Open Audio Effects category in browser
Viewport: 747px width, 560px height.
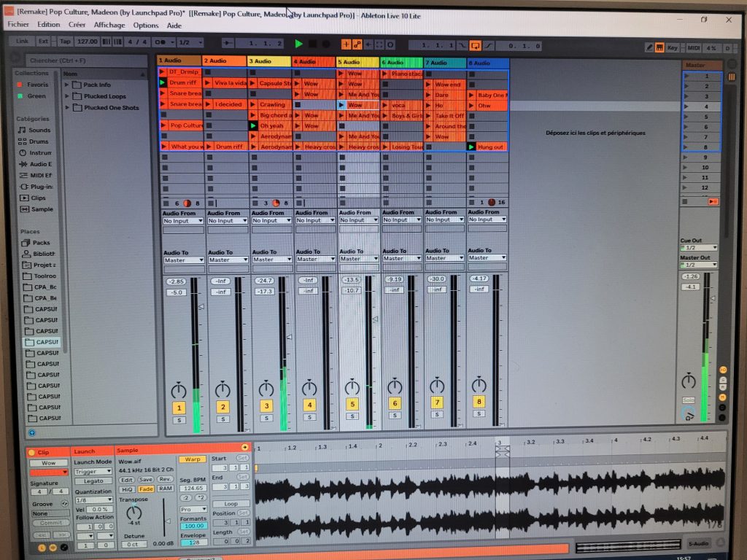click(x=35, y=164)
